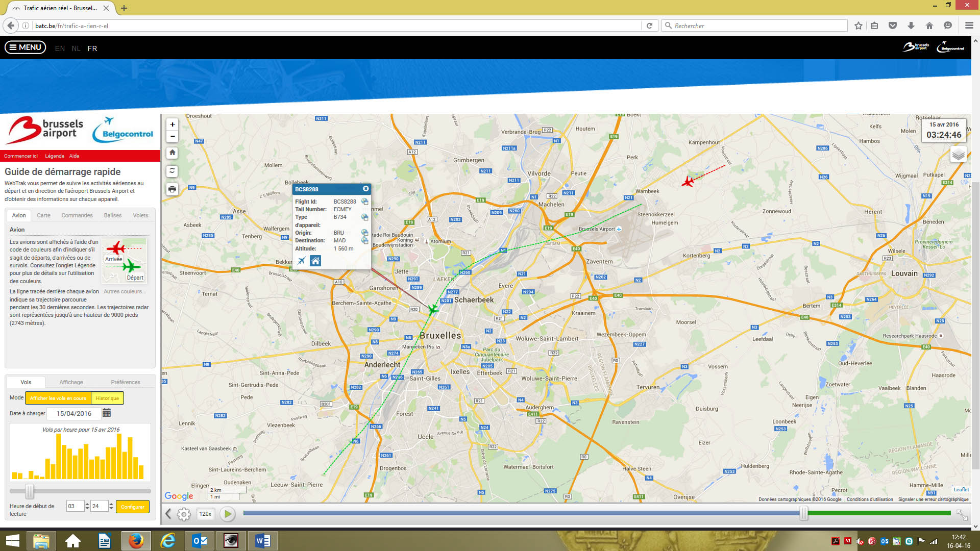980x551 pixels.
Task: Click the Belgocontrol logo in sidebar
Action: pyautogui.click(x=123, y=131)
